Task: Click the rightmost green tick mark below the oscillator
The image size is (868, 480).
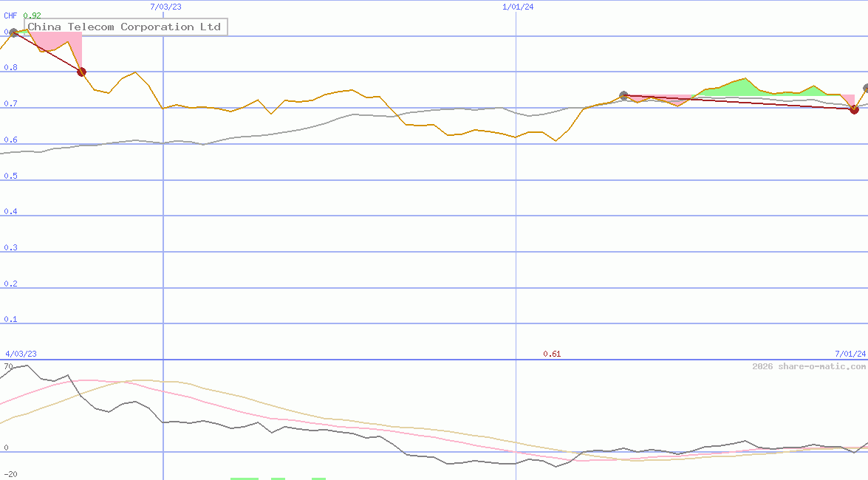Action: [x=318, y=478]
